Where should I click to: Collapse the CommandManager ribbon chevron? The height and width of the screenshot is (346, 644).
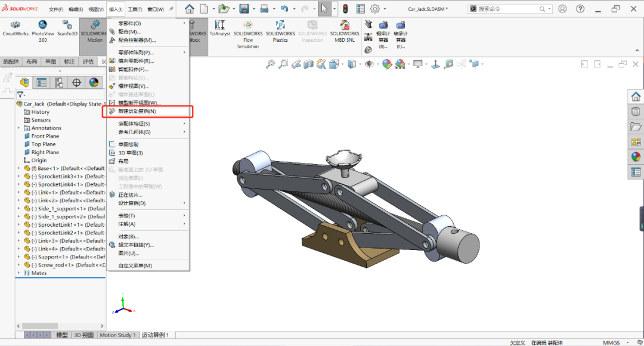pyautogui.click(x=637, y=51)
